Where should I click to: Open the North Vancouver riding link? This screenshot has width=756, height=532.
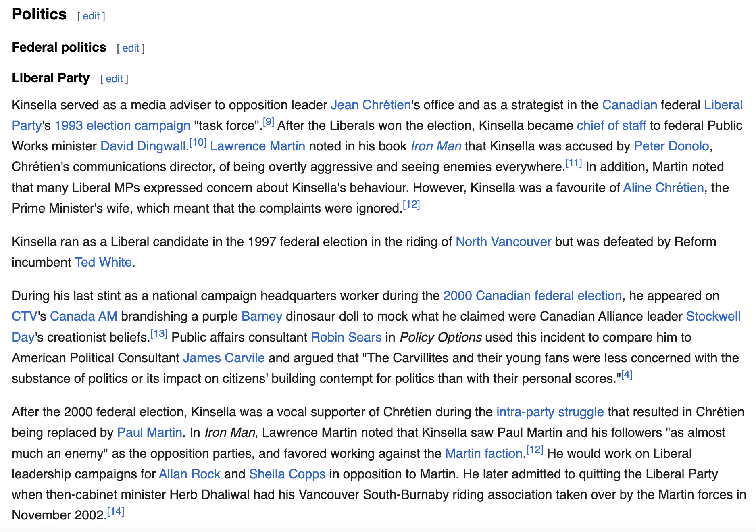coord(503,242)
